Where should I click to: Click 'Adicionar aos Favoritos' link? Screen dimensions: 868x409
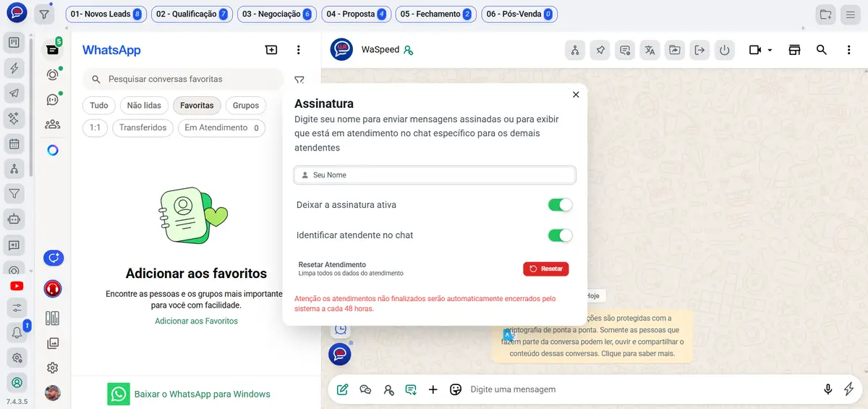click(196, 321)
